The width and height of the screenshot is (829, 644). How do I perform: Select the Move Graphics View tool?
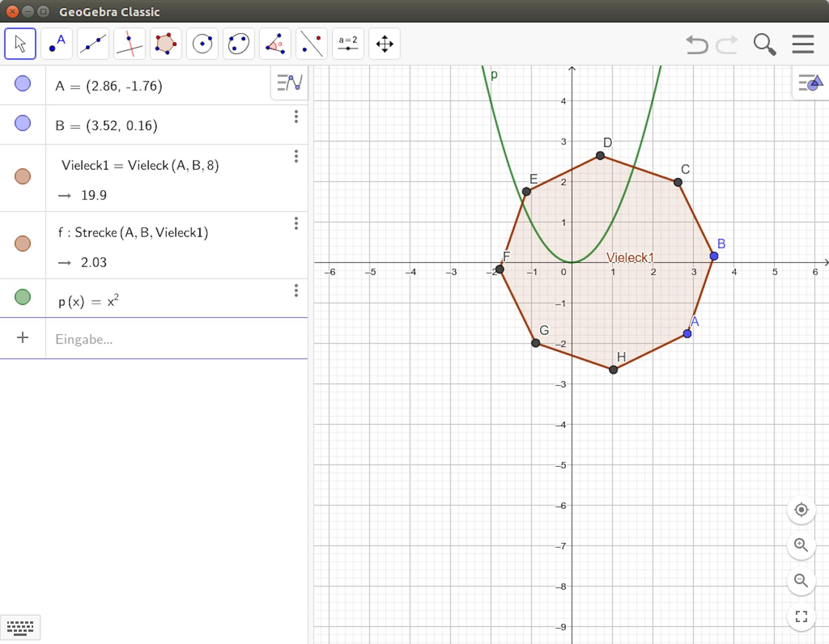click(x=385, y=44)
